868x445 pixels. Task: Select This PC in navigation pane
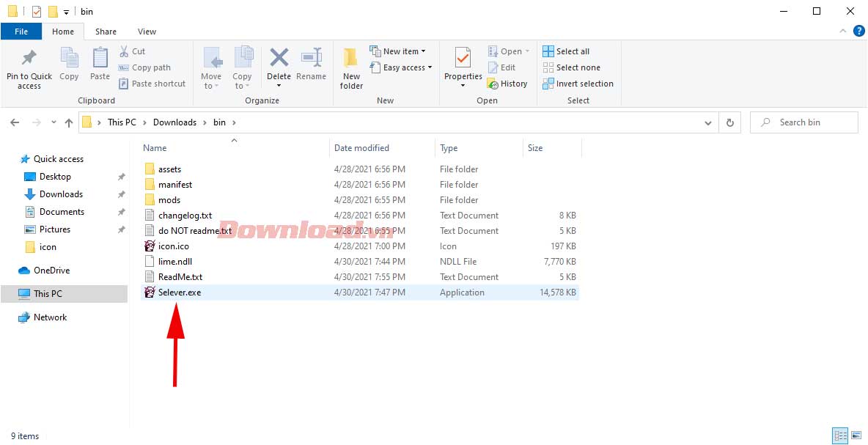pyautogui.click(x=65, y=294)
